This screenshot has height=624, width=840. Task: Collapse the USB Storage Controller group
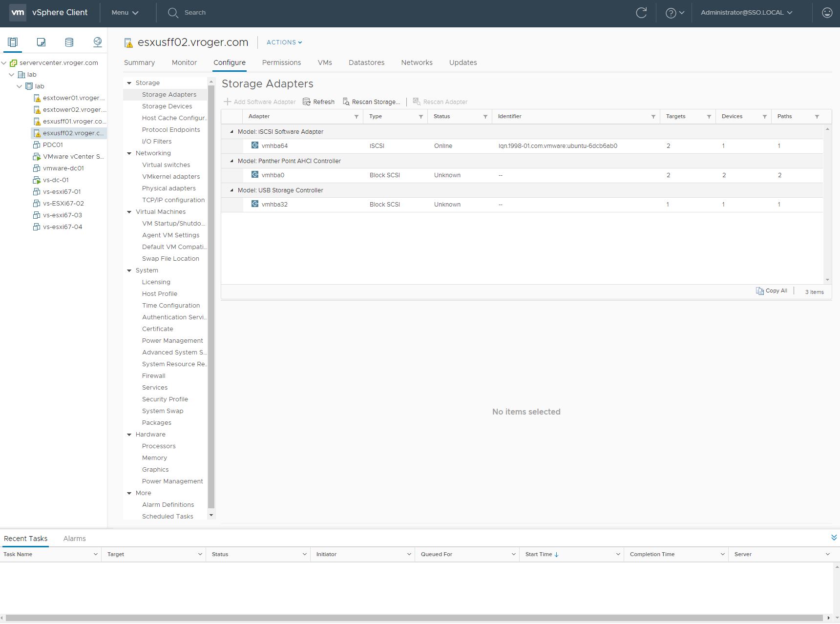(x=231, y=190)
